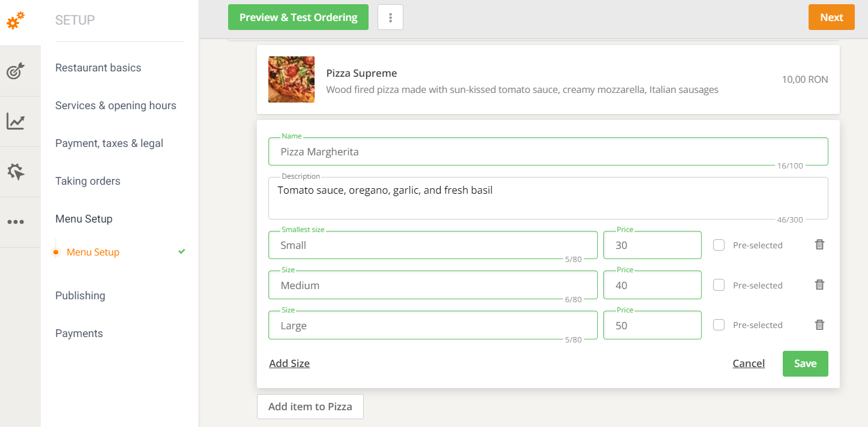Click the Preview & Test Ordering button

(x=298, y=17)
